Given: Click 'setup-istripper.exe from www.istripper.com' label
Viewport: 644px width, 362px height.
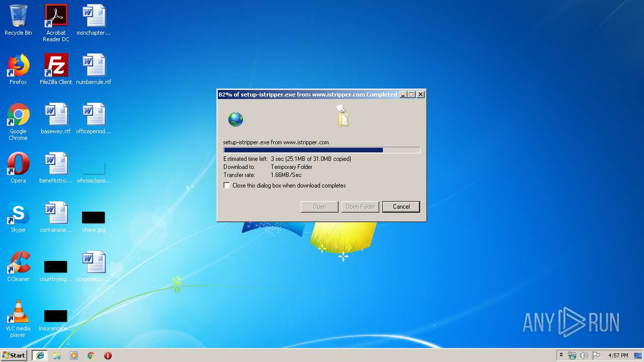Looking at the screenshot, I should pyautogui.click(x=276, y=142).
